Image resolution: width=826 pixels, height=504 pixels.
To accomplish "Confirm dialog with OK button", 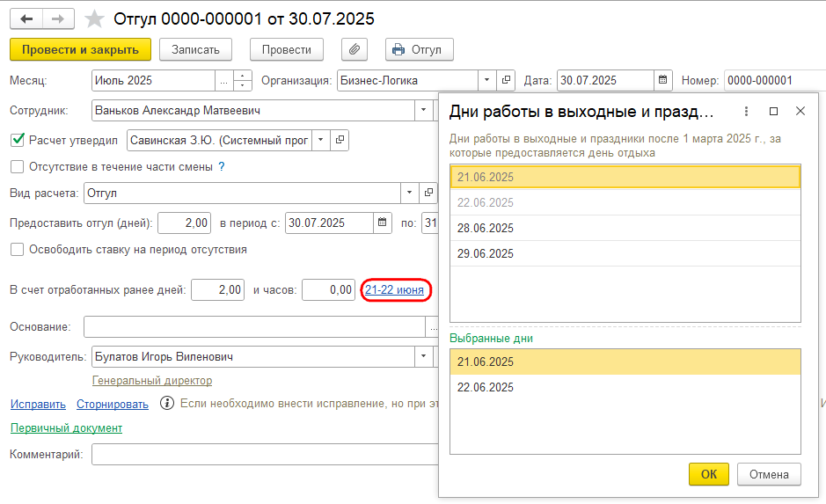I will click(708, 474).
